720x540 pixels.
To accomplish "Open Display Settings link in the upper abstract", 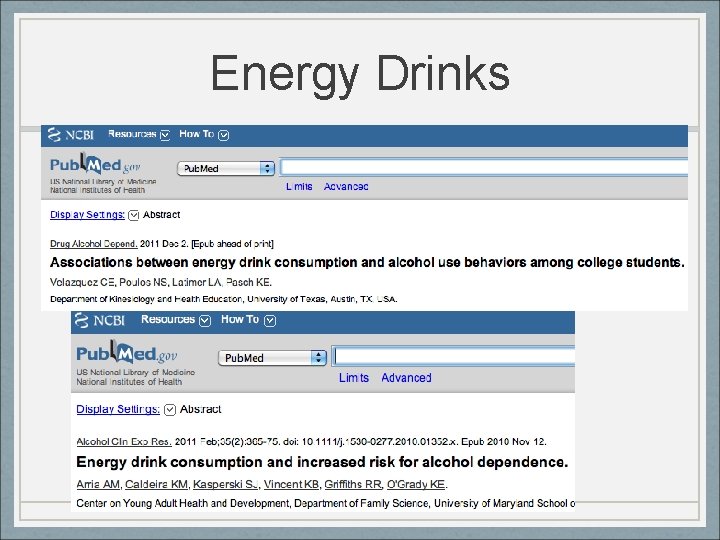I will tap(87, 214).
